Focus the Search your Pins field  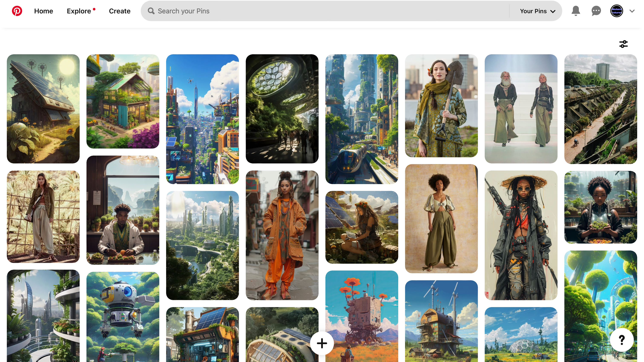(325, 11)
